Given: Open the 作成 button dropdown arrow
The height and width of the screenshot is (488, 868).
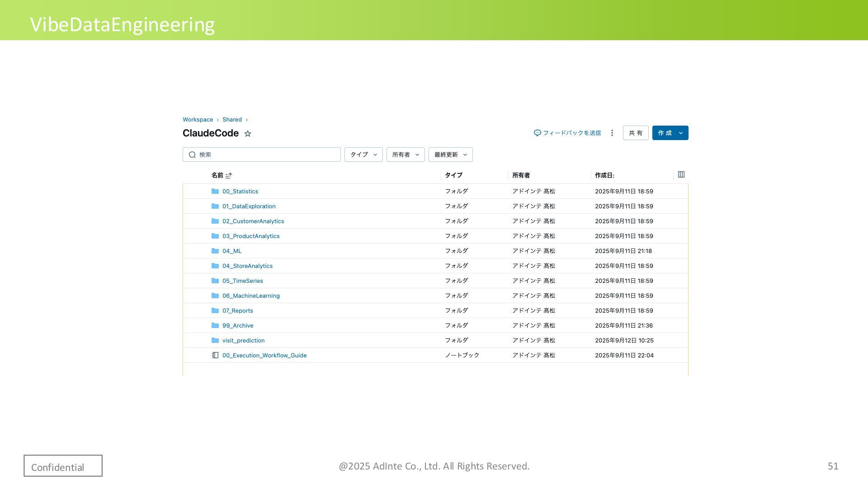Looking at the screenshot, I should [681, 133].
